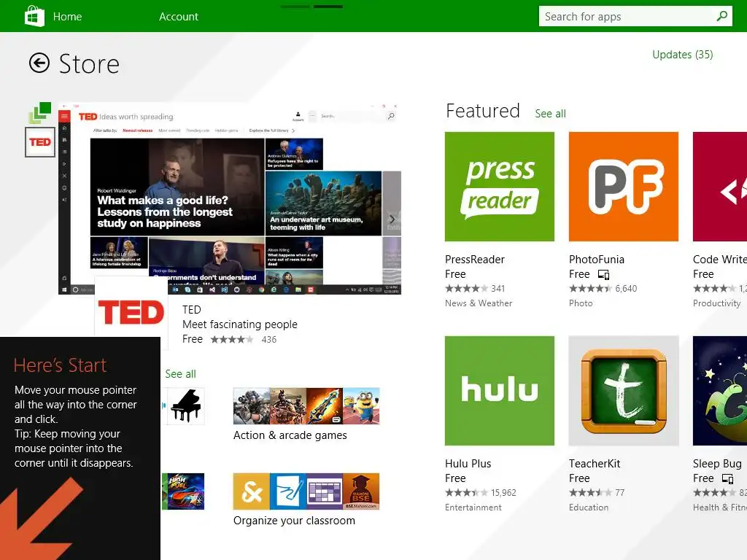
Task: Click the Education category under TeacherKit
Action: click(x=589, y=507)
